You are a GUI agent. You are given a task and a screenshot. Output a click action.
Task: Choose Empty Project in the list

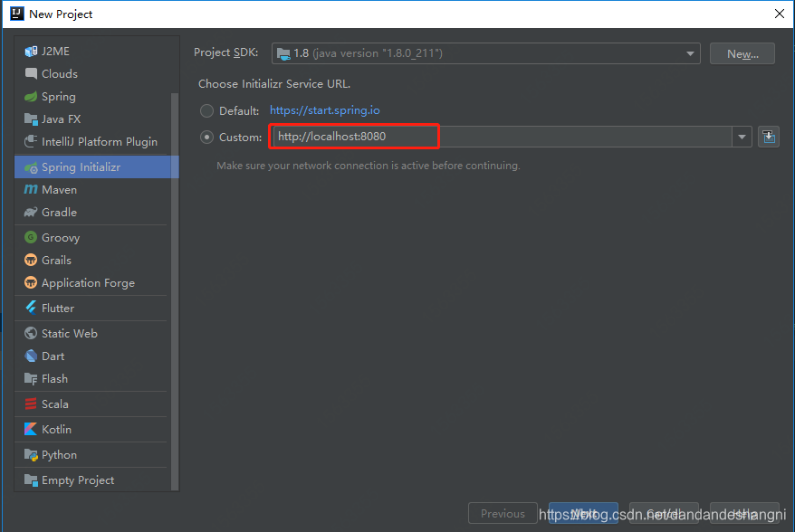coord(78,480)
